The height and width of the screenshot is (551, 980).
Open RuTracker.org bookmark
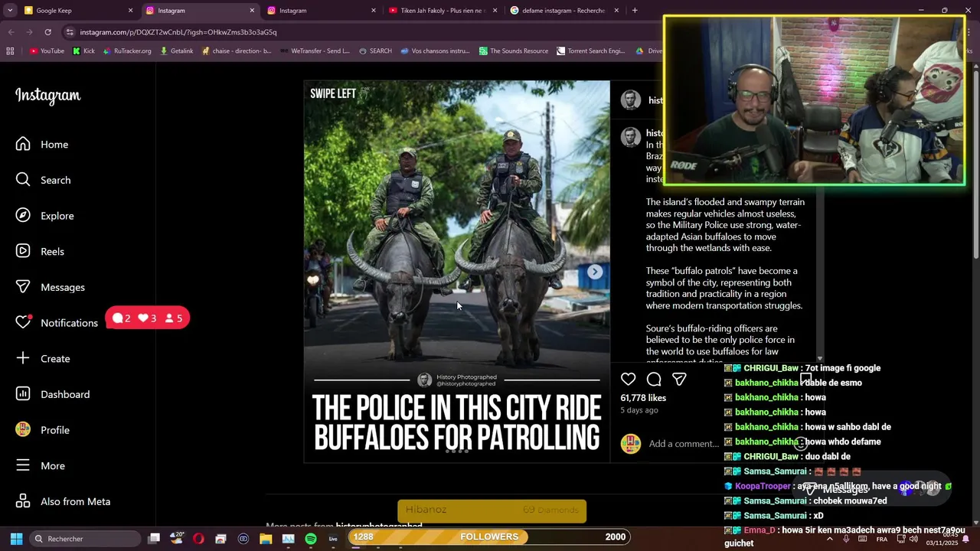click(126, 51)
